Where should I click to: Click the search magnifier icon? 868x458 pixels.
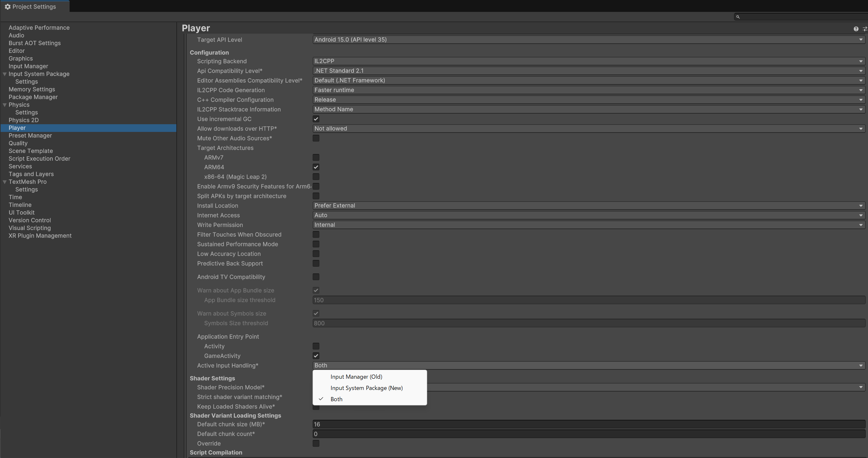click(x=737, y=17)
